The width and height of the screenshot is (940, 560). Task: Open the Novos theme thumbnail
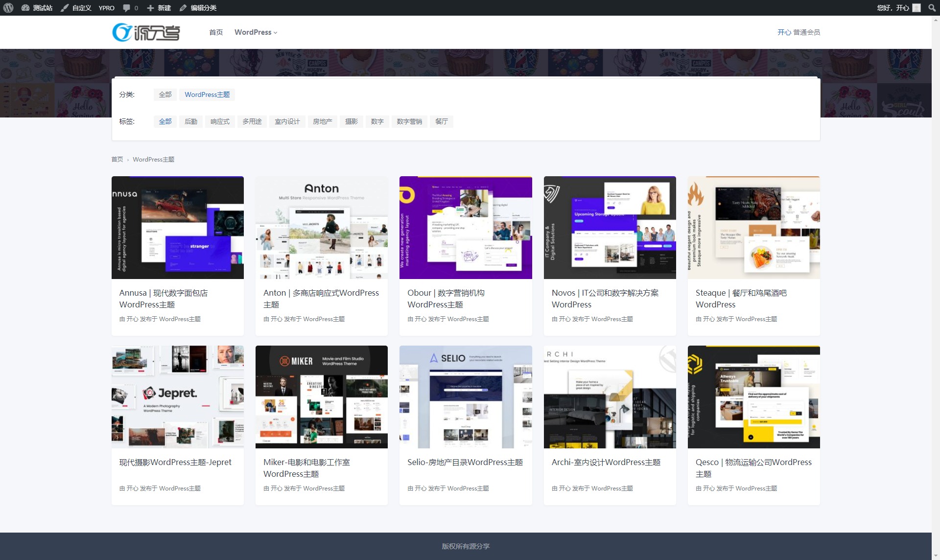click(x=610, y=228)
